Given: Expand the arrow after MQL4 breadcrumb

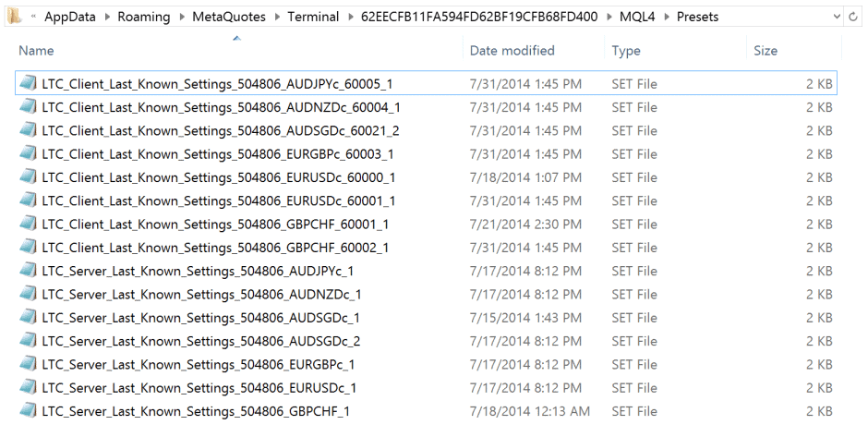Looking at the screenshot, I should pyautogui.click(x=667, y=18).
